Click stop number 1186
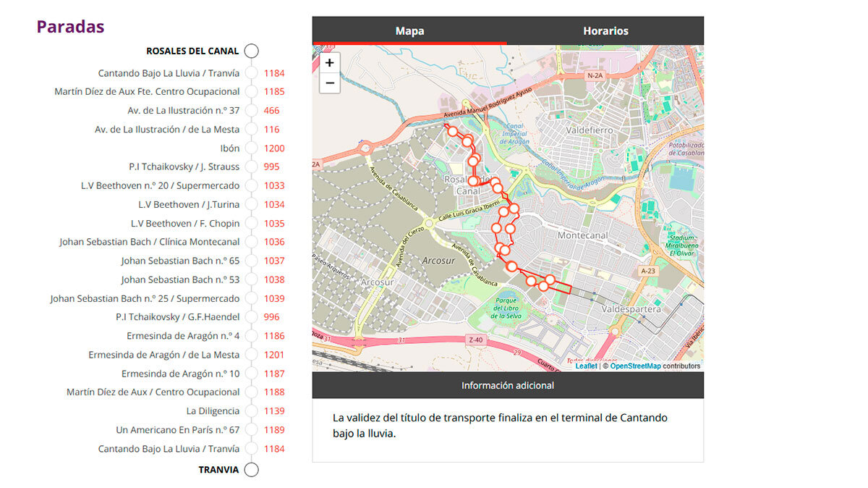868x488 pixels. tap(274, 336)
